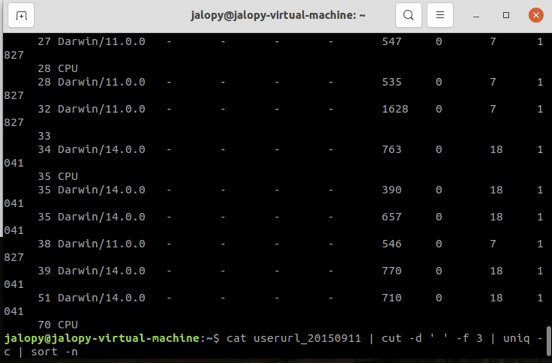Click the value 1628 in output

(395, 109)
